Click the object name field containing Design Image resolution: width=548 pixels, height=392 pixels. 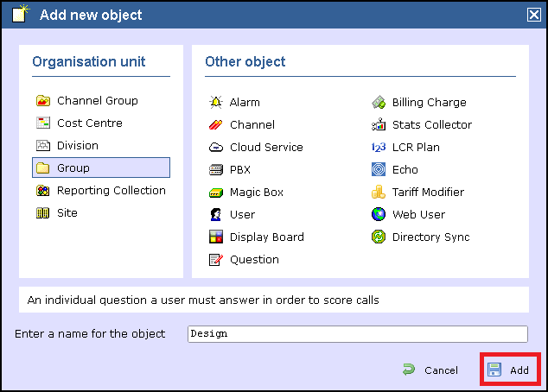click(x=358, y=334)
